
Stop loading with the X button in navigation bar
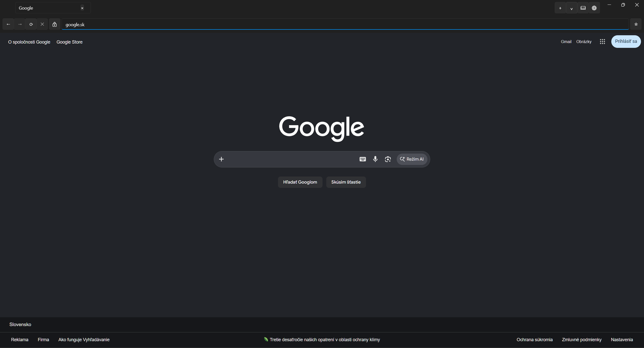click(x=42, y=24)
